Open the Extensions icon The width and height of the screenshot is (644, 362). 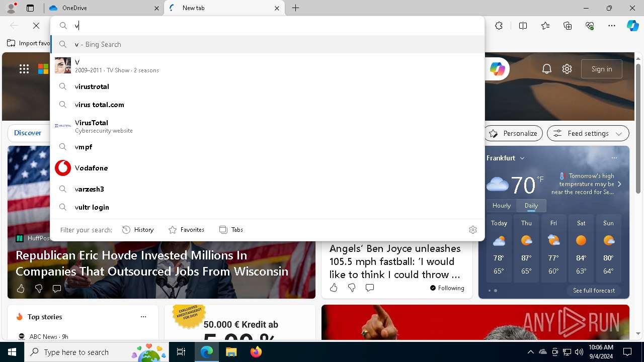499,26
